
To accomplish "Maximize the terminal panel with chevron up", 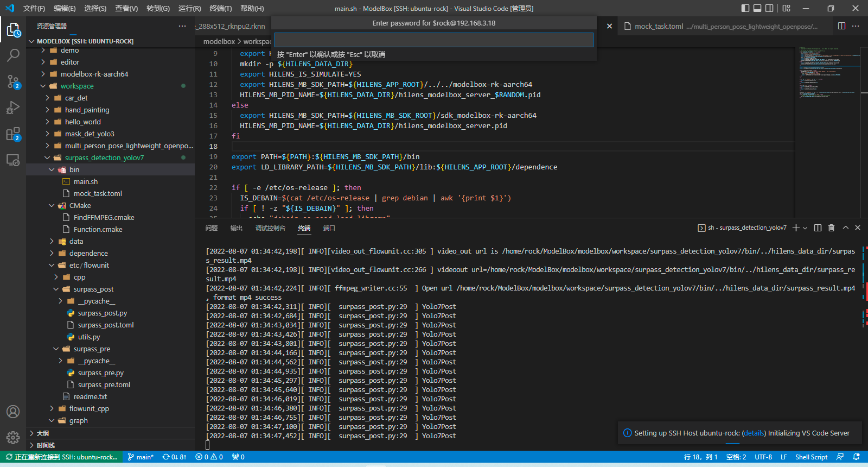I will click(845, 228).
